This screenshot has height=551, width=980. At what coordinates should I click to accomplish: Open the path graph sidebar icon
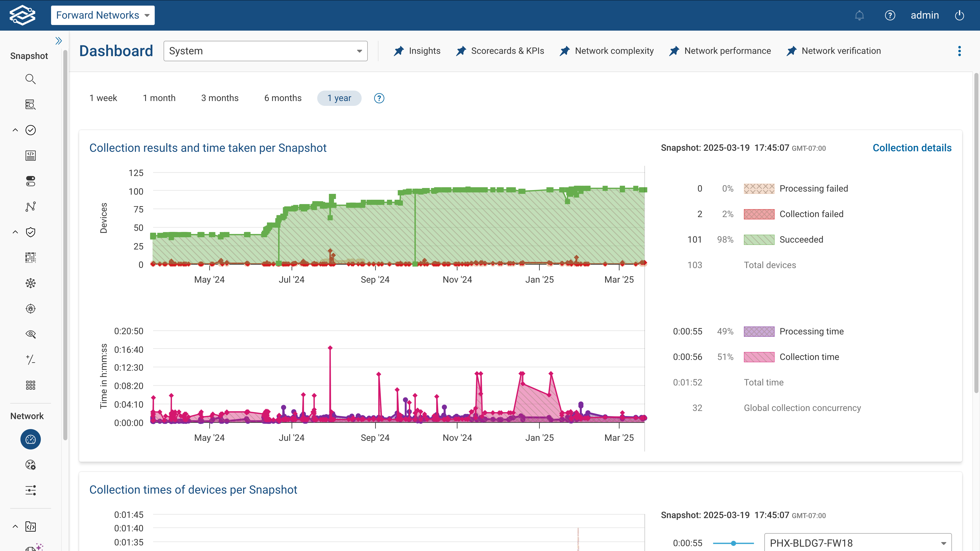tap(30, 206)
